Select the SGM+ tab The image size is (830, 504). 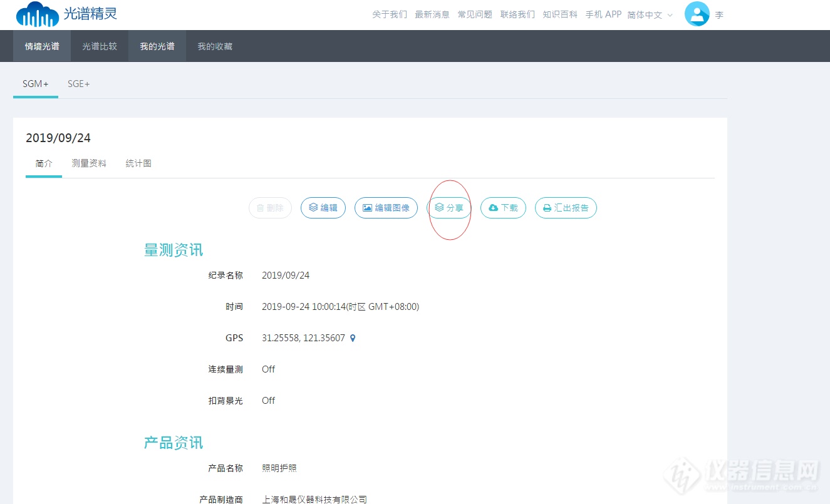point(36,84)
